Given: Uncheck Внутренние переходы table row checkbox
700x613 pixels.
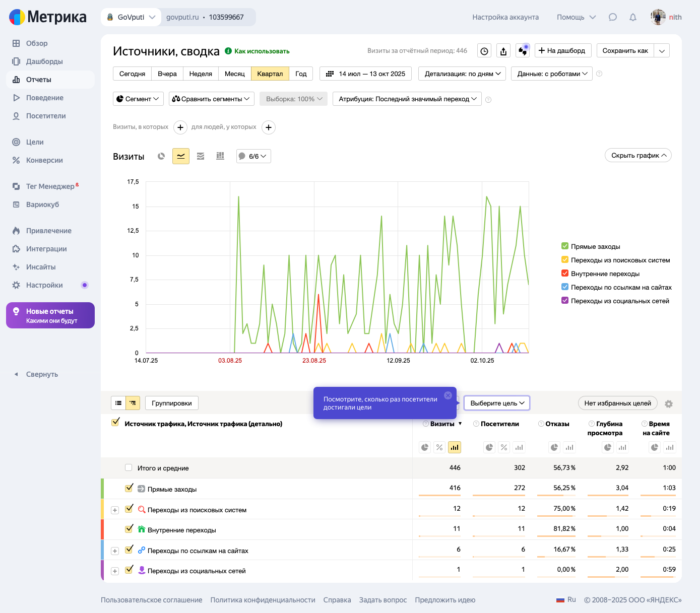Looking at the screenshot, I should (x=129, y=529).
